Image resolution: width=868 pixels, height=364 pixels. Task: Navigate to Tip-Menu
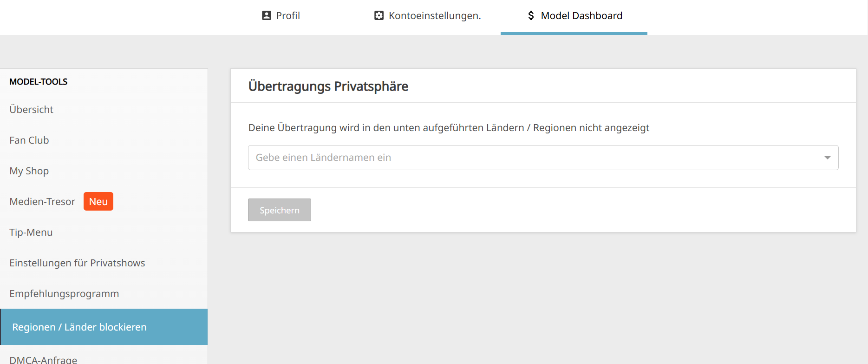click(31, 232)
